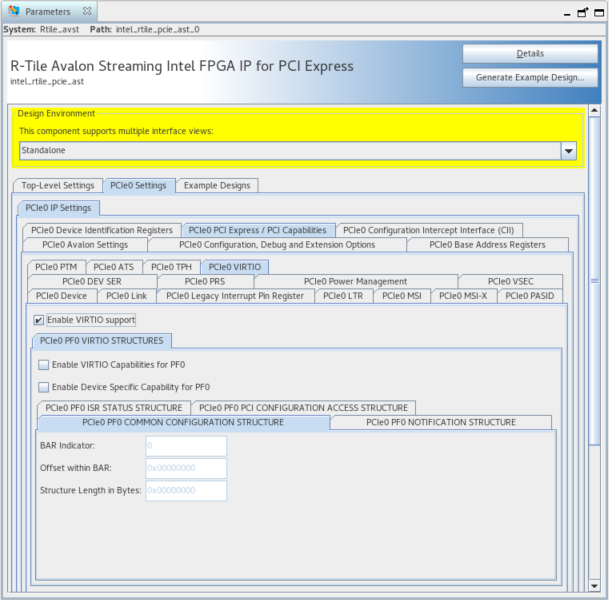Open the PCIe0 PASID tab

[530, 296]
